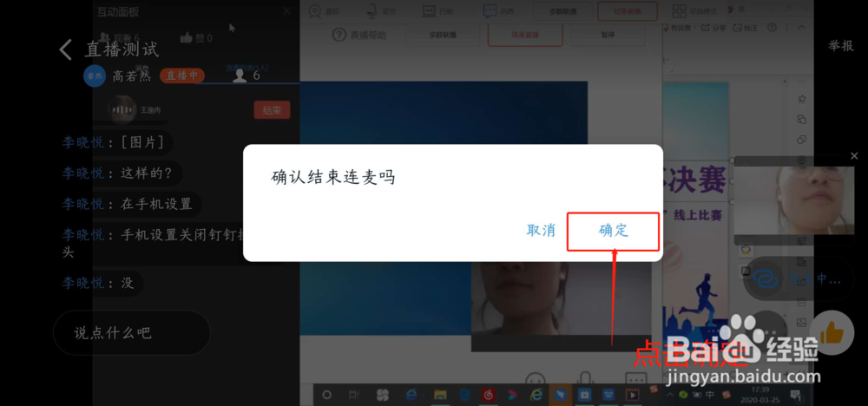Click top-row 多群联播 button
868x406 pixels.
point(563,11)
